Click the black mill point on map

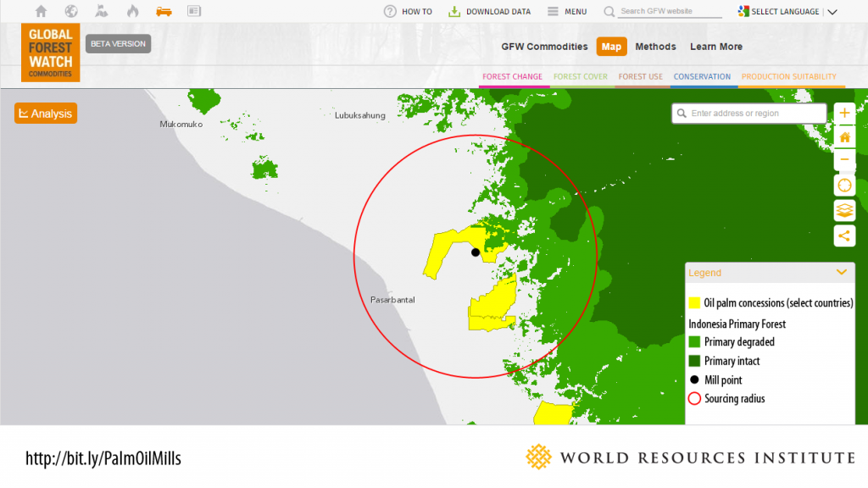tap(476, 252)
